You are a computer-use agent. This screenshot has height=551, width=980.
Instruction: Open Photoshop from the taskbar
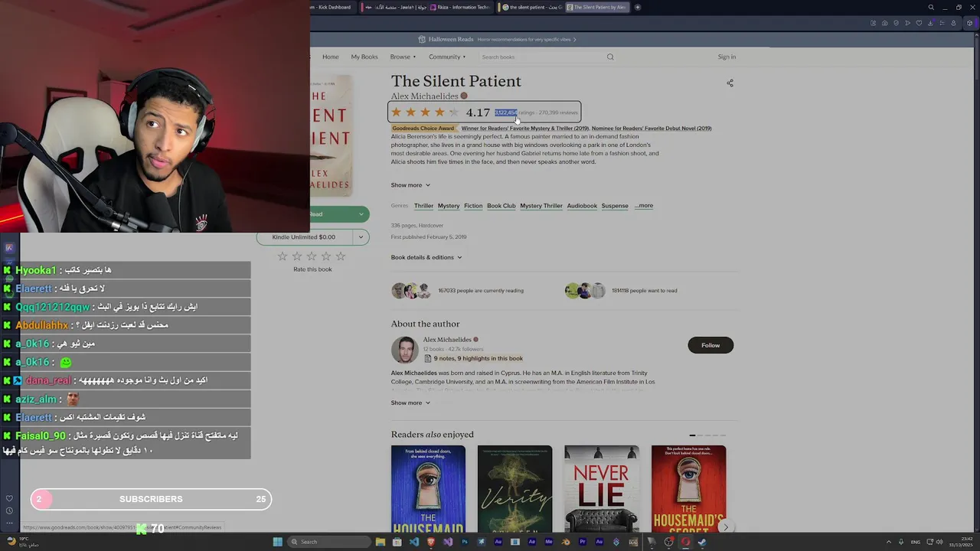[465, 542]
